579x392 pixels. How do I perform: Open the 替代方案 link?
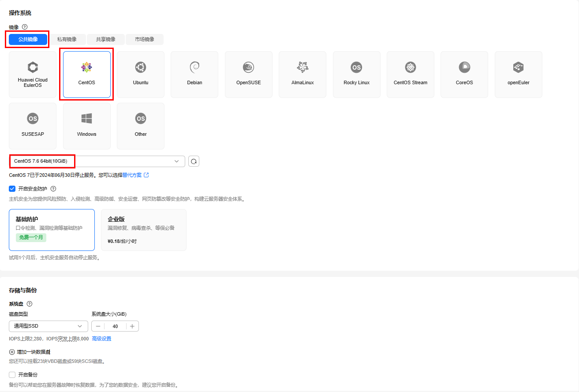coord(132,175)
